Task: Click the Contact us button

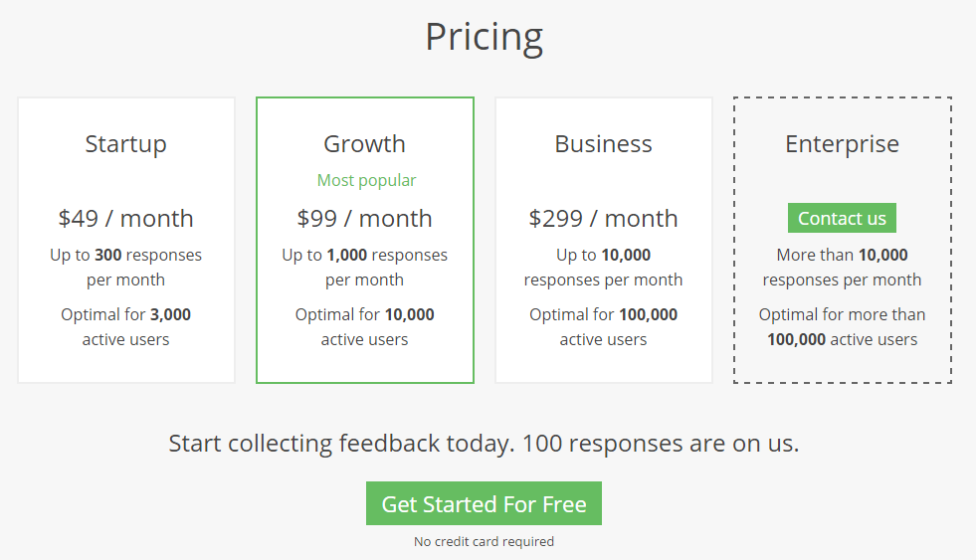Action: (x=842, y=218)
